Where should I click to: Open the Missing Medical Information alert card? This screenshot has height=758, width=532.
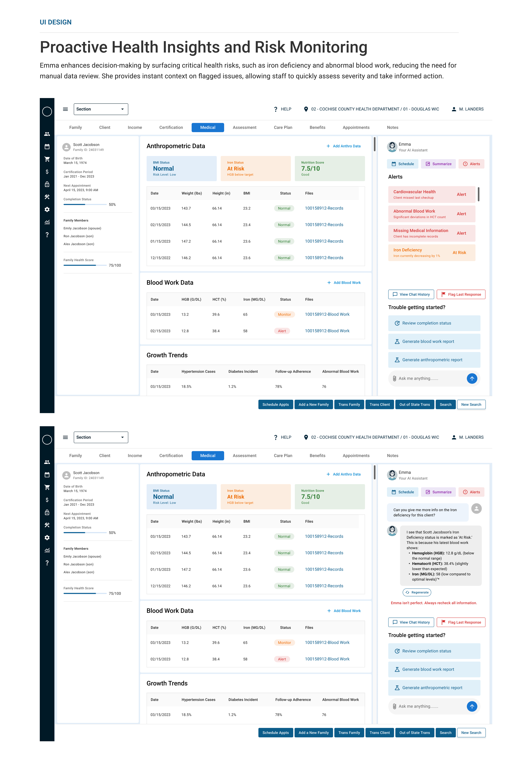pyautogui.click(x=431, y=233)
